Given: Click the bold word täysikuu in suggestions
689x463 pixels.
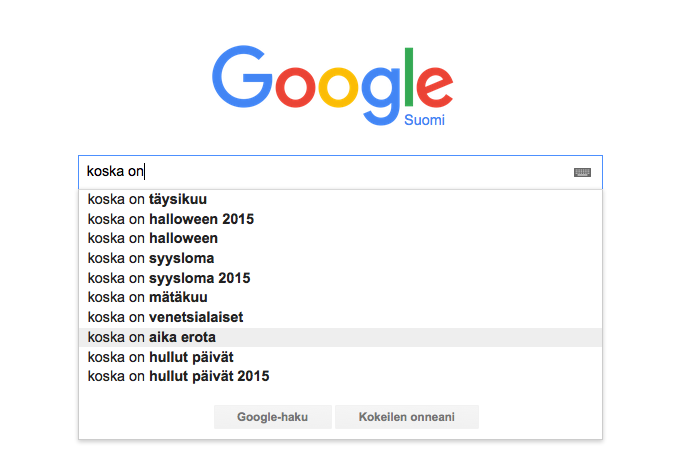Looking at the screenshot, I should click(178, 199).
